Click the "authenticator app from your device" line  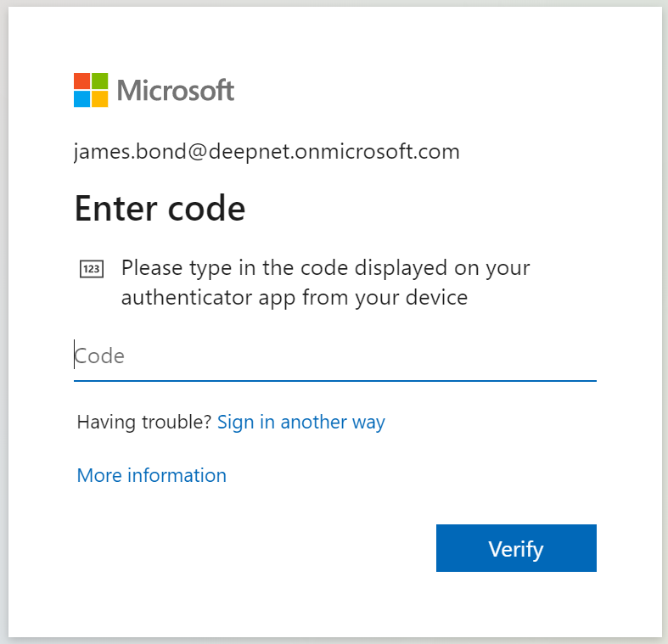pyautogui.click(x=295, y=298)
